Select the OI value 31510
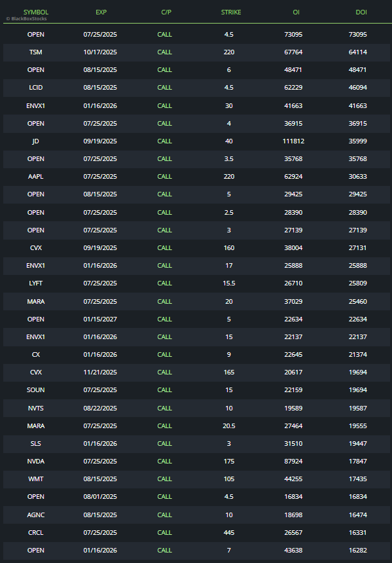This screenshot has height=563, width=392. tap(294, 444)
